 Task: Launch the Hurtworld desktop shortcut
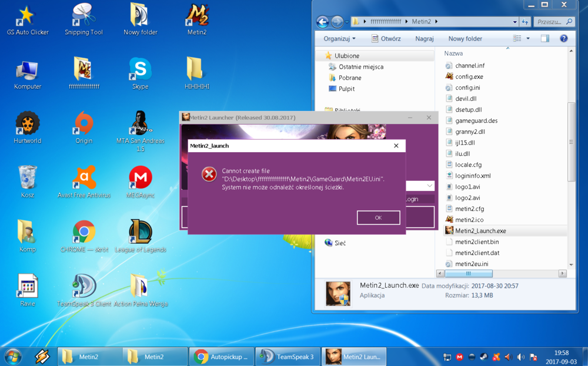pos(28,128)
